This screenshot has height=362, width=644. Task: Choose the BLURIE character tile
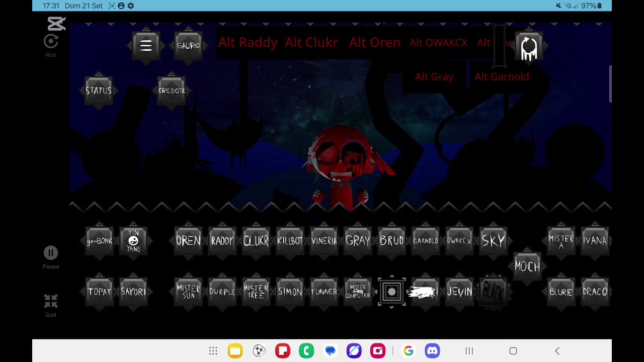point(561,292)
